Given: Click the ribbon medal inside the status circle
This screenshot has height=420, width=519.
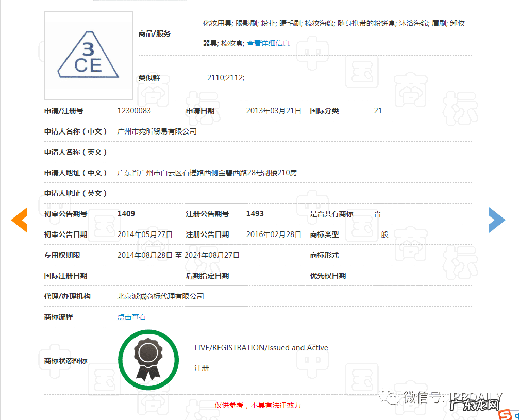Looking at the screenshot, I should click(148, 361).
